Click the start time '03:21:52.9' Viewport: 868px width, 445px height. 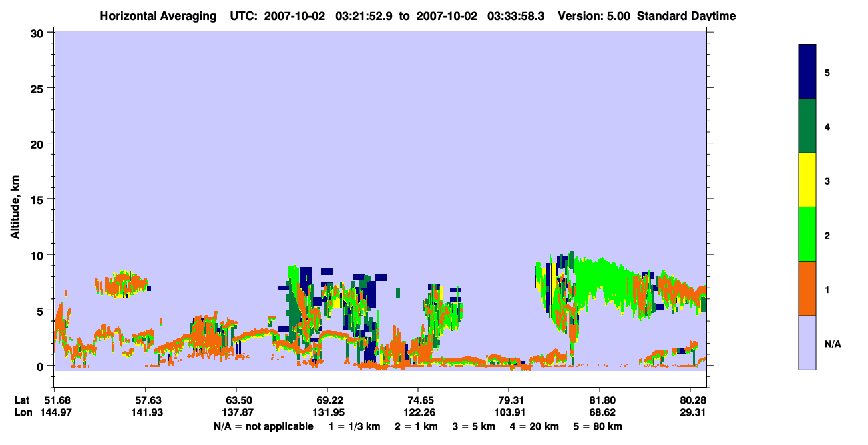(x=365, y=16)
